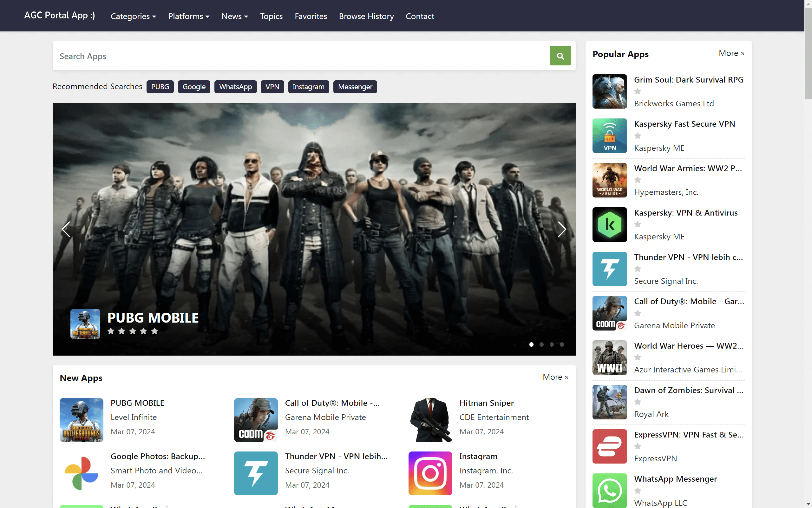Image resolution: width=812 pixels, height=508 pixels.
Task: Select third carousel indicator dot
Action: 551,344
